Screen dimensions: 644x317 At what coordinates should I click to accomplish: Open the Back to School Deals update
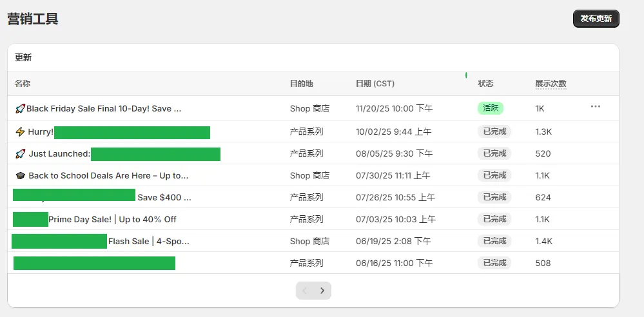pyautogui.click(x=108, y=176)
